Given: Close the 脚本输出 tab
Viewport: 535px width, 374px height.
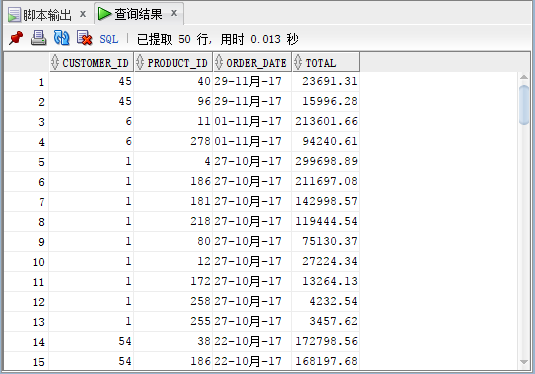Looking at the screenshot, I should click(83, 14).
